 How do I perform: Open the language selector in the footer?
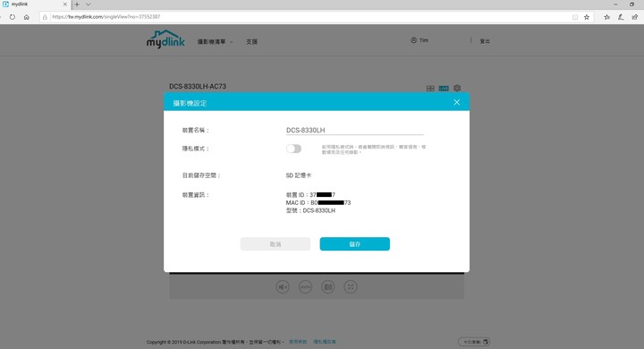pos(474,342)
